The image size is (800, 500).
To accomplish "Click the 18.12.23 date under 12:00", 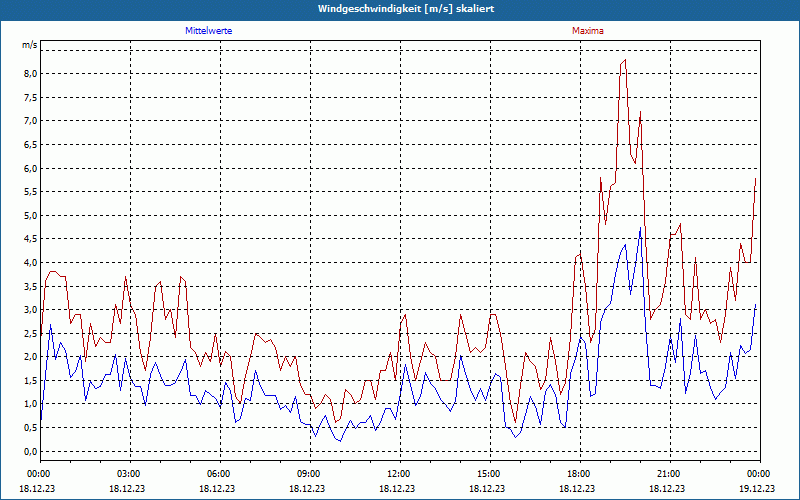I will point(396,488).
